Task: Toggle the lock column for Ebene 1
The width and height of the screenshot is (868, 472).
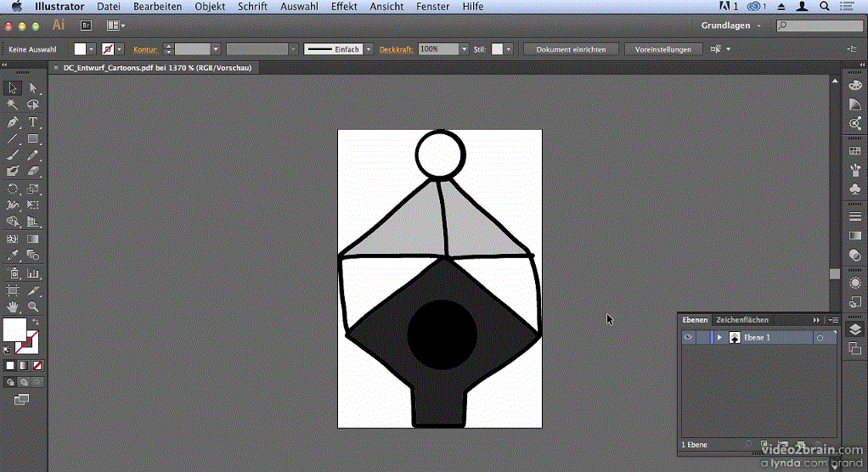Action: [703, 338]
